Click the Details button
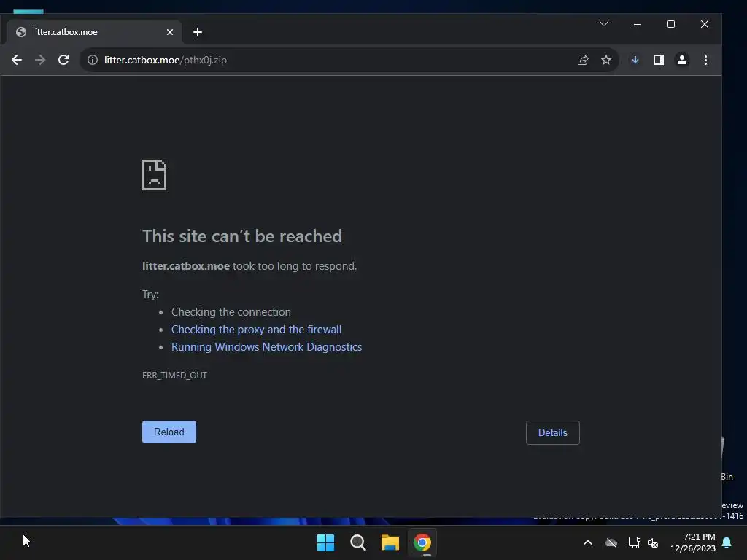Viewport: 747px width, 560px height. pyautogui.click(x=553, y=432)
